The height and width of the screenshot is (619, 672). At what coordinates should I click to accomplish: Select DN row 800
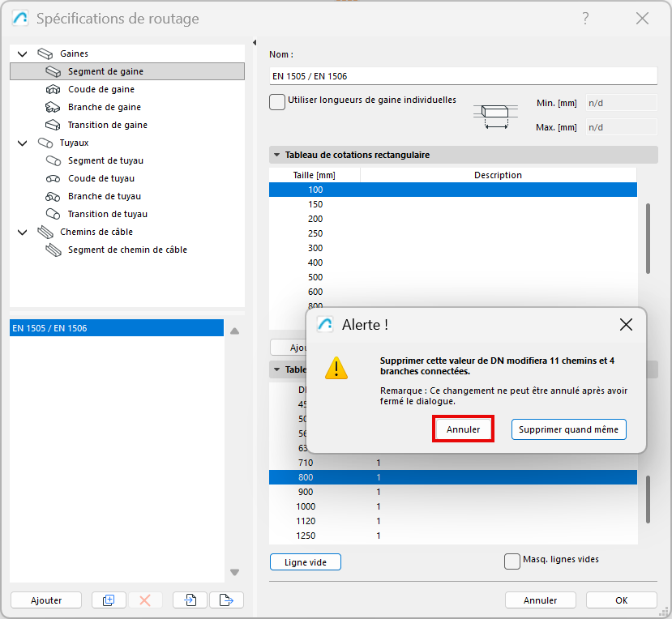(x=453, y=477)
